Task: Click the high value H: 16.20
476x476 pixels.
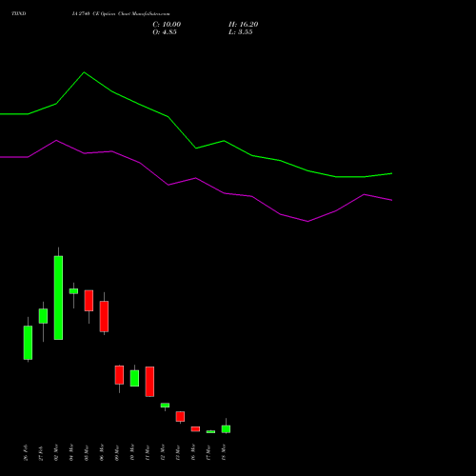Action: [244, 25]
